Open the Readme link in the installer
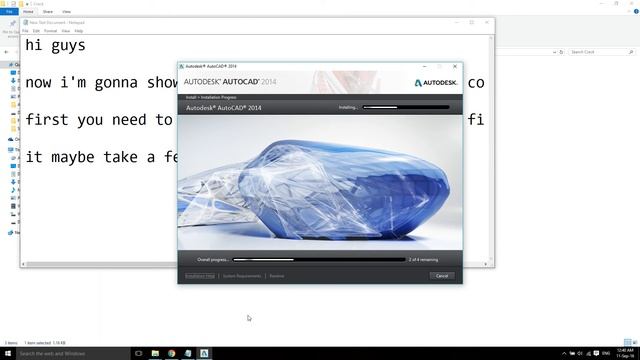Viewport: 640px width, 360px height. [277, 276]
